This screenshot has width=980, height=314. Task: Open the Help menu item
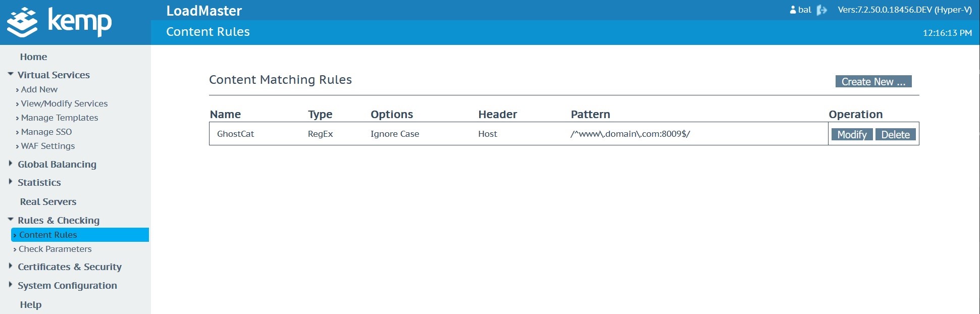(x=31, y=305)
